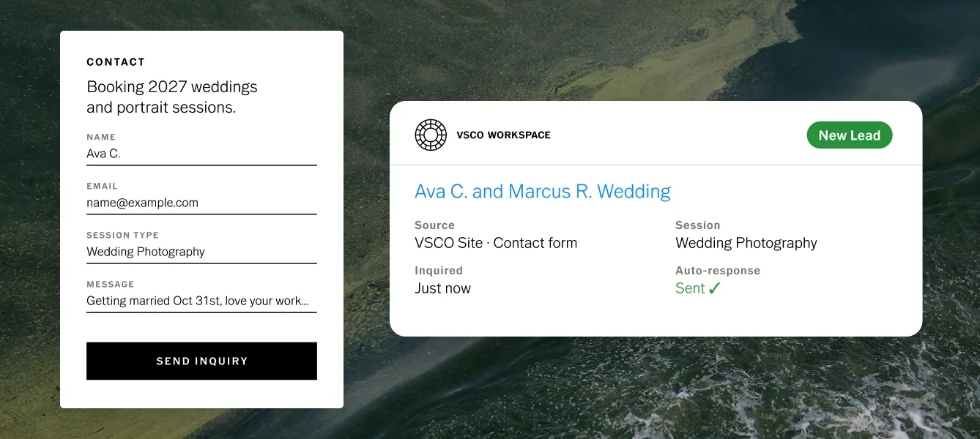This screenshot has height=439, width=980.
Task: Click the Wedding Photography value under Session in the lead card
Action: (746, 243)
